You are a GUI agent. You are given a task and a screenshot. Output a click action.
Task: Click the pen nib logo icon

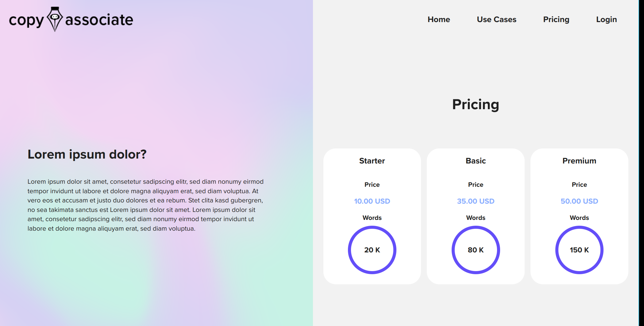55,19
